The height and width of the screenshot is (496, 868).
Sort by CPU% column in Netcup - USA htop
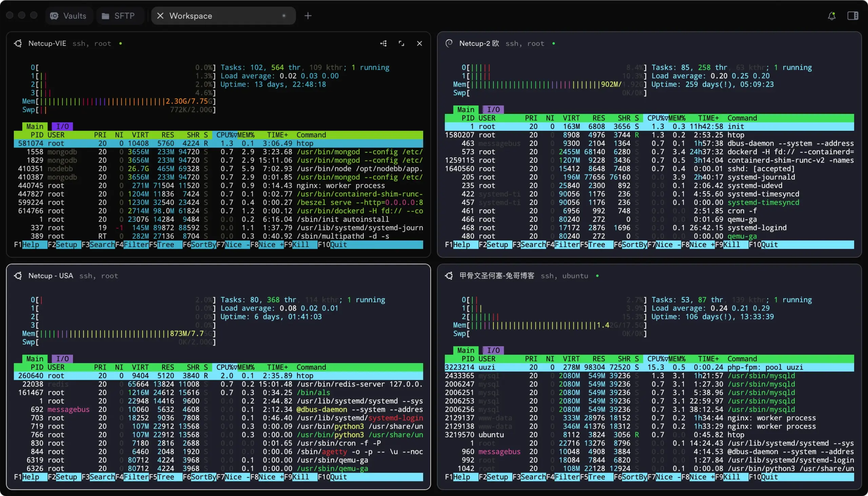[x=224, y=367]
